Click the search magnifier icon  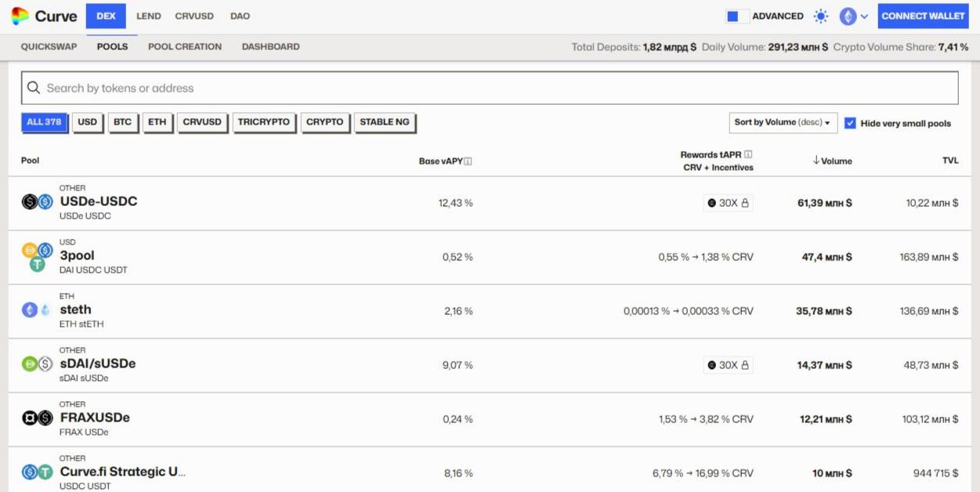click(34, 88)
